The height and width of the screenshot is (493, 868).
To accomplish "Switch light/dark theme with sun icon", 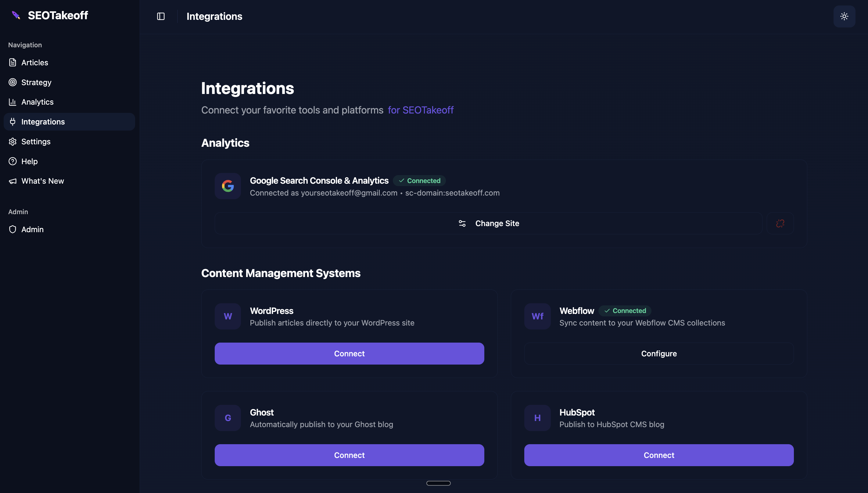I will (x=844, y=16).
